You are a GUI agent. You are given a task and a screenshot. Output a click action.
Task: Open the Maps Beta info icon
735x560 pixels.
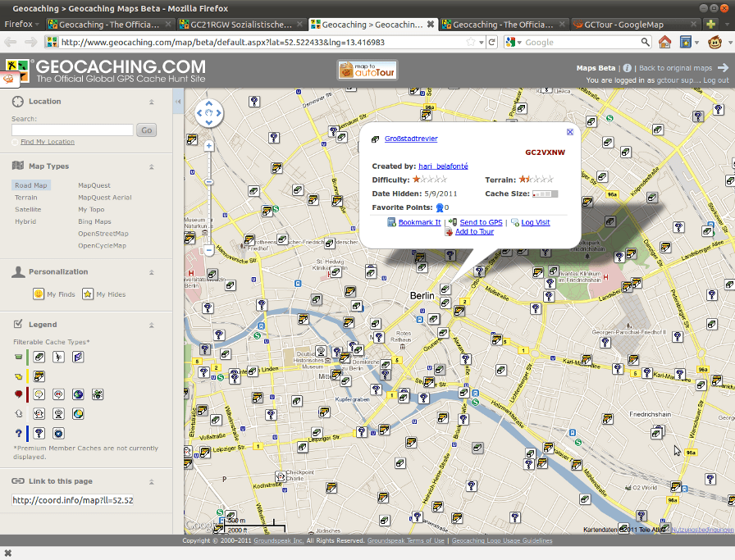[628, 68]
